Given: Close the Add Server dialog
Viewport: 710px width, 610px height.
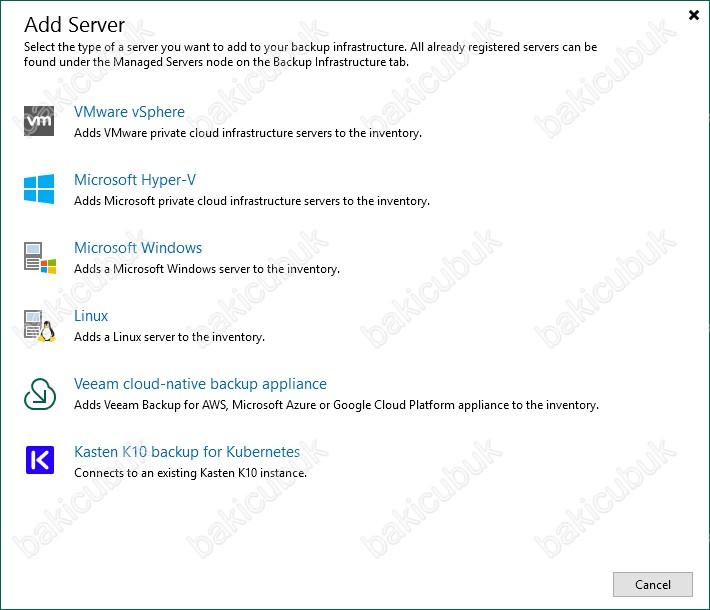Looking at the screenshot, I should [x=694, y=15].
